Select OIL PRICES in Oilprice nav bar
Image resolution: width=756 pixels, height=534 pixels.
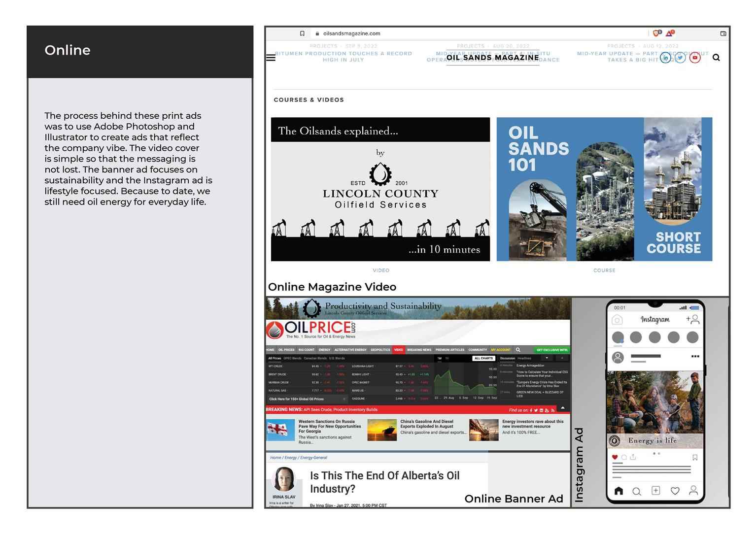tap(286, 350)
